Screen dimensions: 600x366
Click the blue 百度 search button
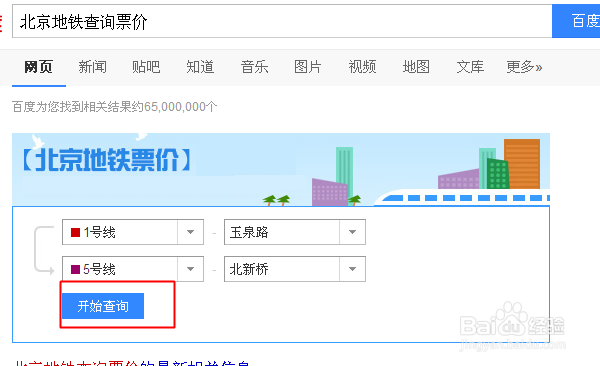[x=576, y=21]
